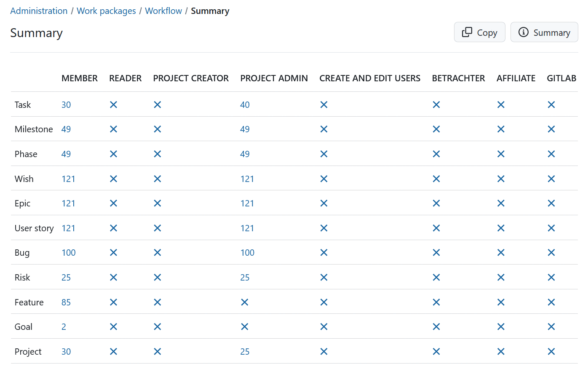Click the X for Project under Create and Edit Users
This screenshot has width=588, height=369.
pos(324,351)
